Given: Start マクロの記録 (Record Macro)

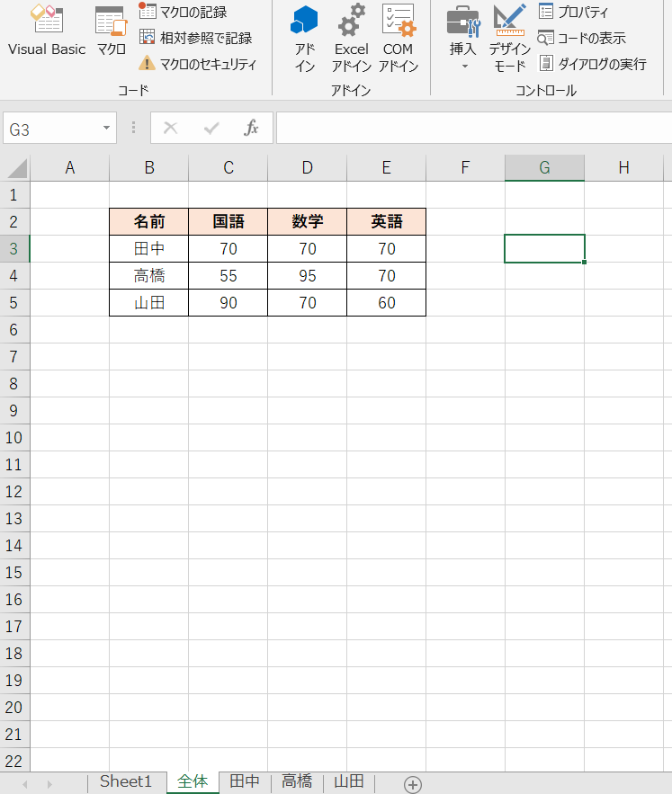Looking at the screenshot, I should (183, 12).
